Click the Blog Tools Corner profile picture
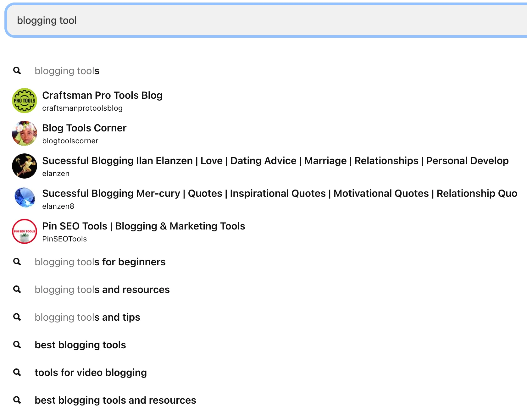The height and width of the screenshot is (420, 527). tap(24, 133)
